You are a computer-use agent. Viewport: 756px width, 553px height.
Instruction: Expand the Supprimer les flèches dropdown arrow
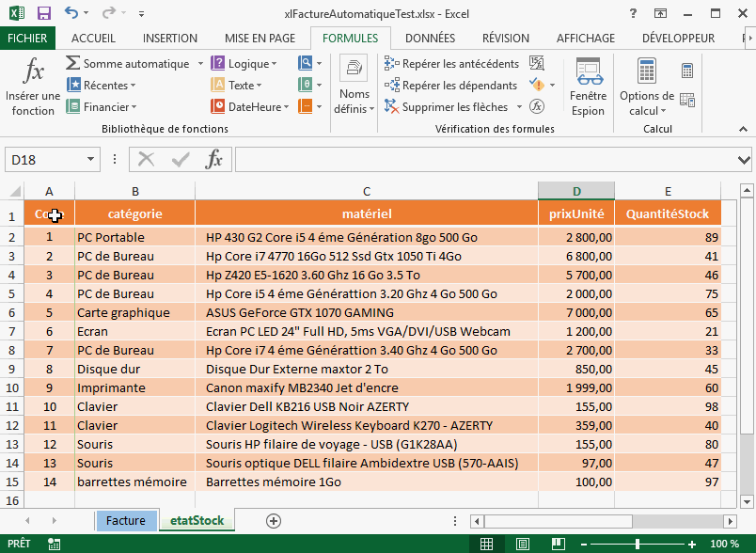pos(519,106)
